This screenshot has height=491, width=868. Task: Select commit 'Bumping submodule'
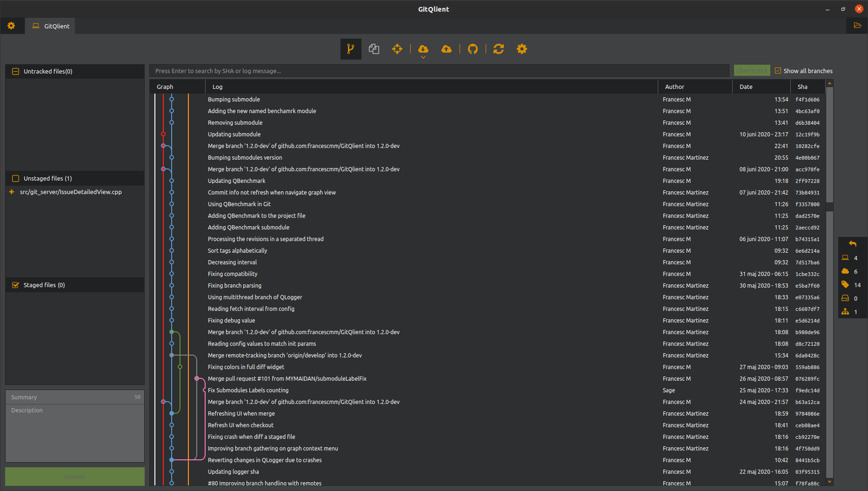point(234,99)
